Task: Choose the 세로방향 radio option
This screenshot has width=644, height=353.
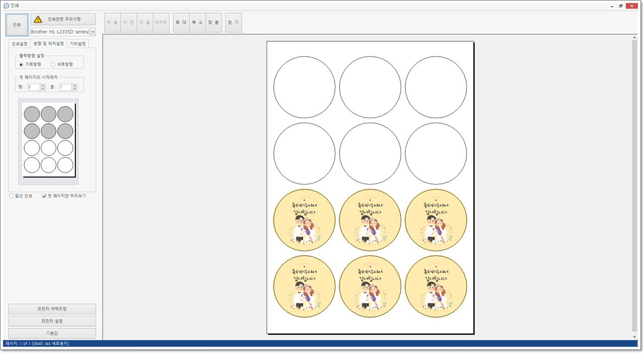Action: click(53, 64)
